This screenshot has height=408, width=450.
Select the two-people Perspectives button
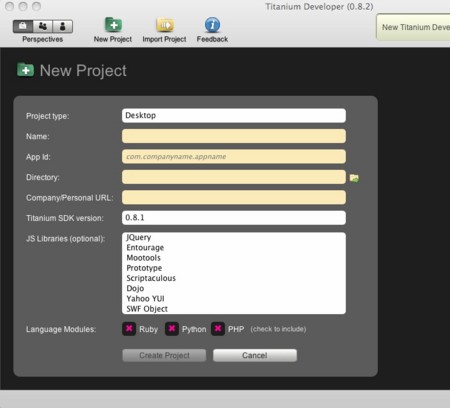tap(43, 26)
